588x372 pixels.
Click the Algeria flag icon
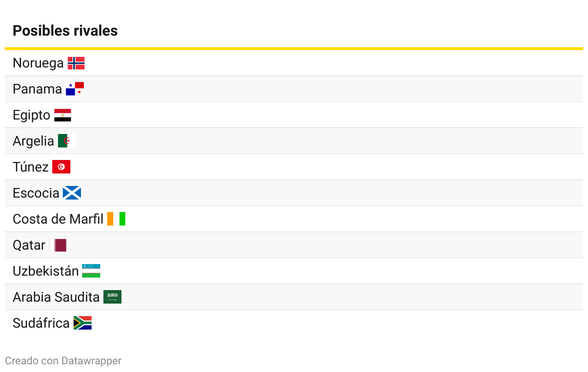pos(67,141)
